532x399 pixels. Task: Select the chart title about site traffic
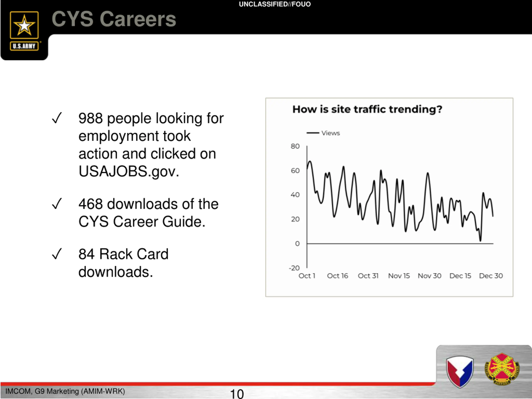[367, 109]
